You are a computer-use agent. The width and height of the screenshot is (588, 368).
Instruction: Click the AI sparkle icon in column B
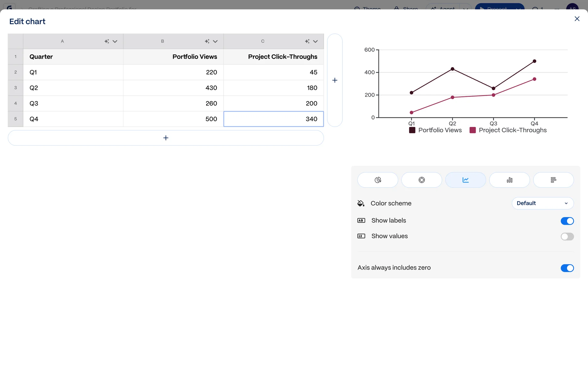click(x=207, y=41)
